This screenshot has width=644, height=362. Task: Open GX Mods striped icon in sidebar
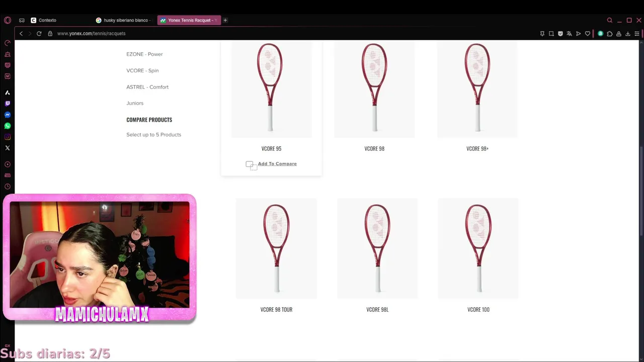point(8,65)
